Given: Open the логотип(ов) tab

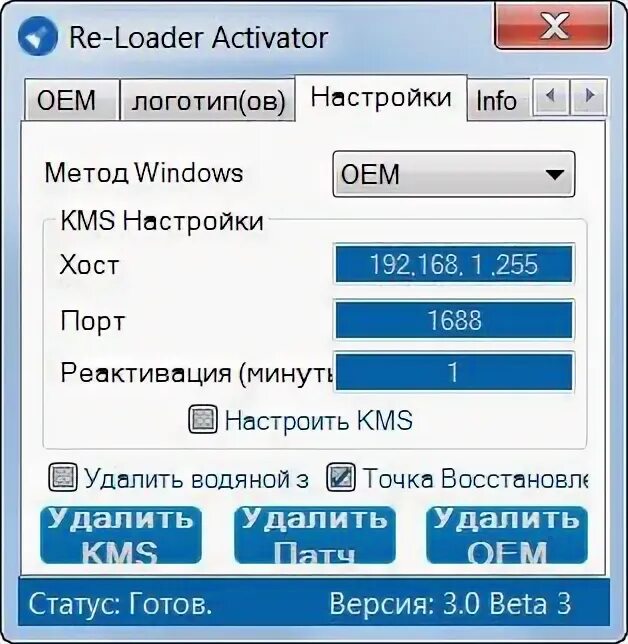Looking at the screenshot, I should pos(208,100).
